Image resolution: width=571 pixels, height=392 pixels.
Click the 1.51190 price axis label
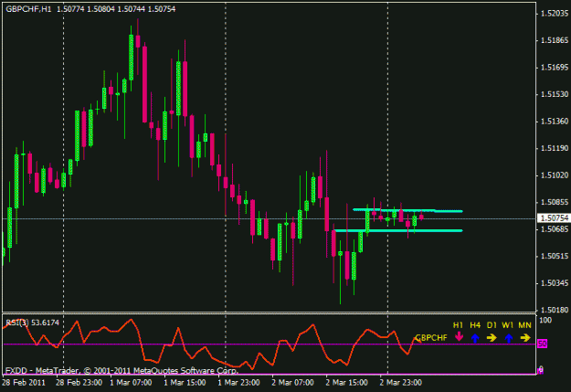pos(555,148)
